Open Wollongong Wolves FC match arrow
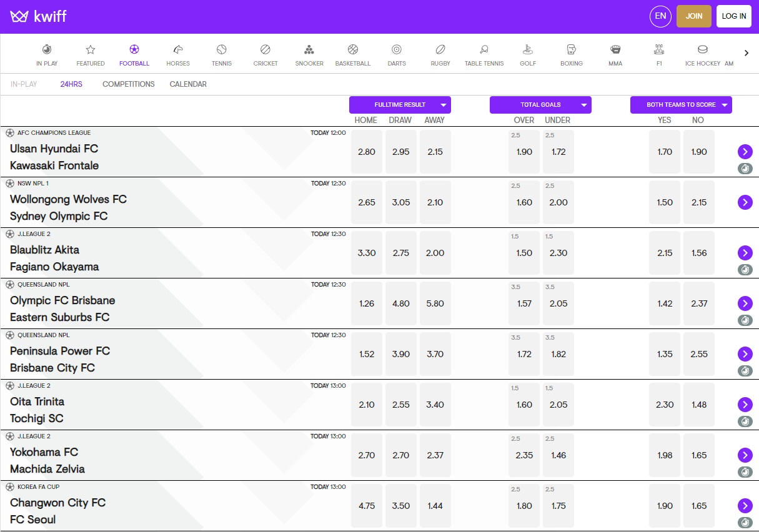759x532 pixels. 745,202
